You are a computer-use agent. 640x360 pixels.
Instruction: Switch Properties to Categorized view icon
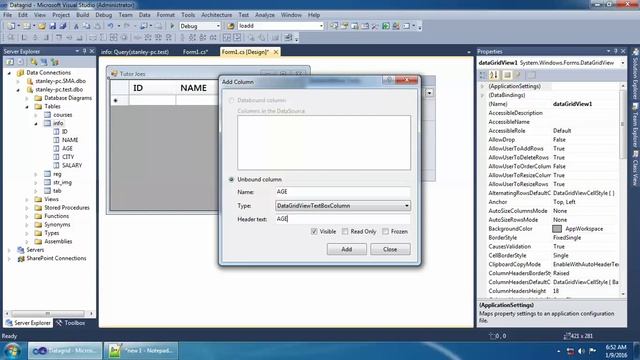coord(483,75)
